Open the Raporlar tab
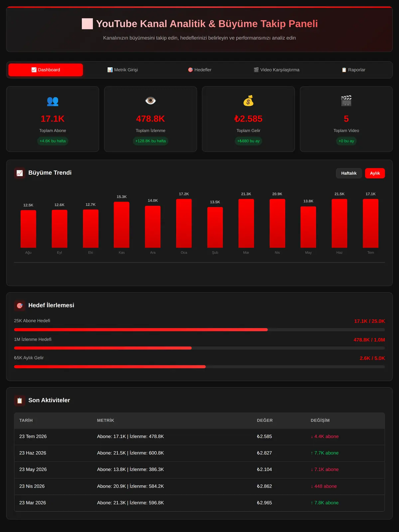The width and height of the screenshot is (399, 532). tap(353, 70)
